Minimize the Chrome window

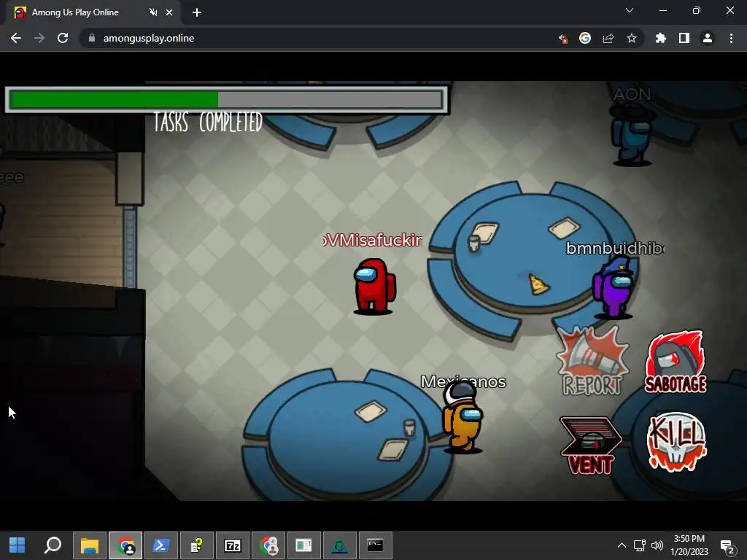coord(662,10)
